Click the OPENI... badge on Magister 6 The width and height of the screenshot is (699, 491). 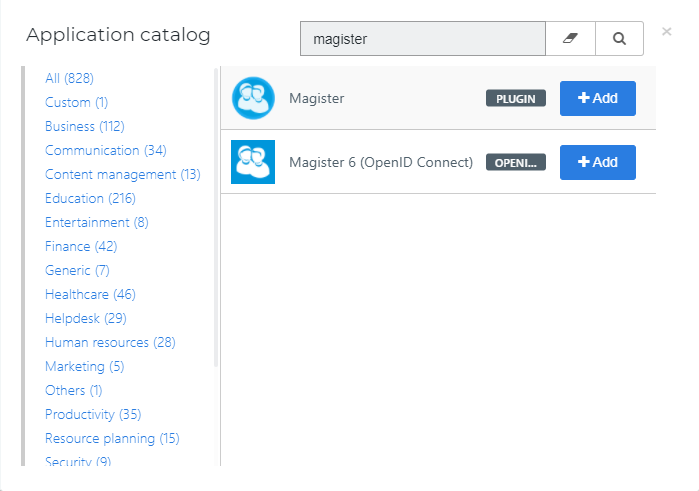pos(516,162)
